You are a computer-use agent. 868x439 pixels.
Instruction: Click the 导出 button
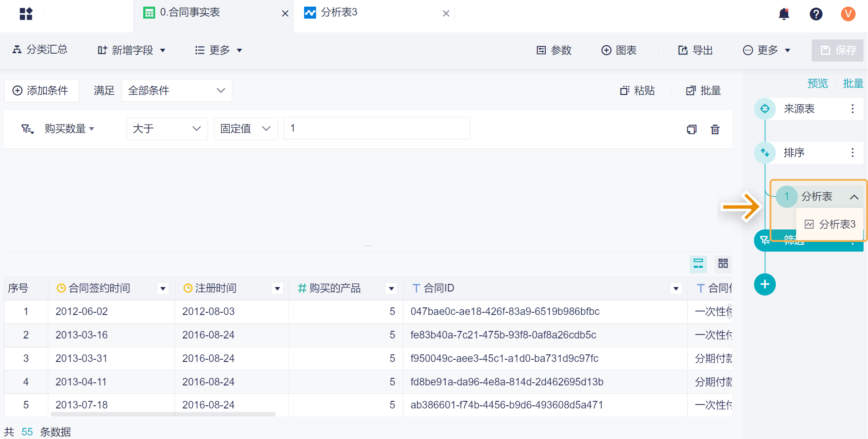click(696, 50)
